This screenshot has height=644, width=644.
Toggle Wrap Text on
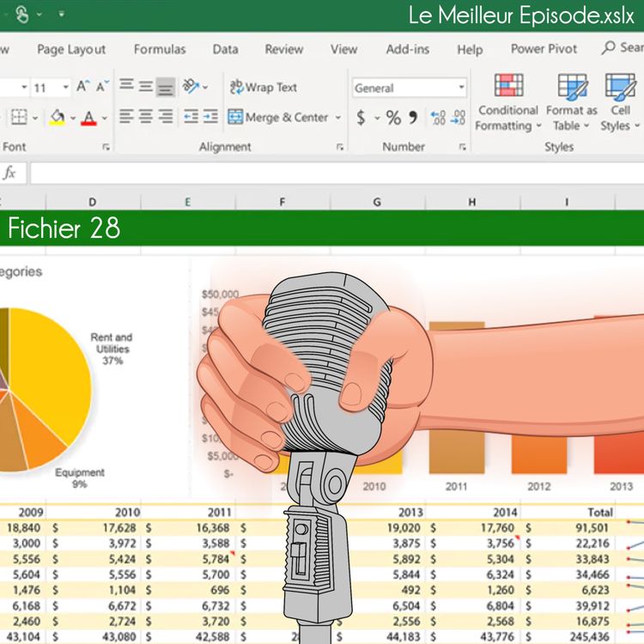click(263, 87)
